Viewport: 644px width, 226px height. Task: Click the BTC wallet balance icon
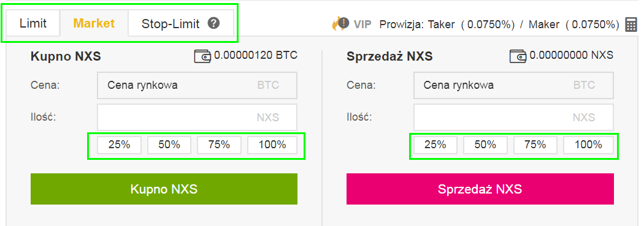click(x=202, y=55)
